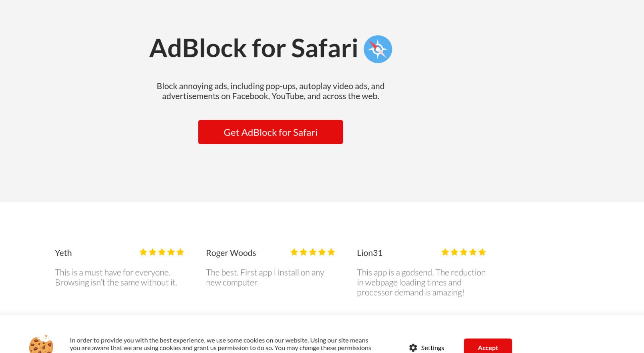Accept the cookie notice
644x353 pixels.
click(x=488, y=346)
